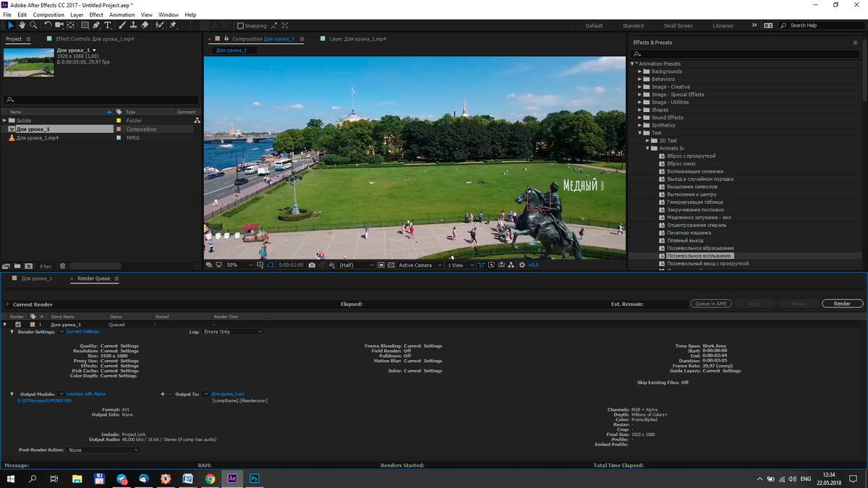Viewport: 868px width, 488px height.
Task: Choose the Clone Stamp tool
Action: [x=133, y=25]
